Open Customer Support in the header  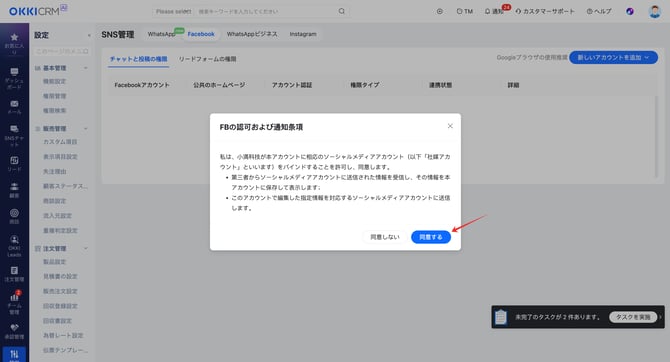coord(545,12)
